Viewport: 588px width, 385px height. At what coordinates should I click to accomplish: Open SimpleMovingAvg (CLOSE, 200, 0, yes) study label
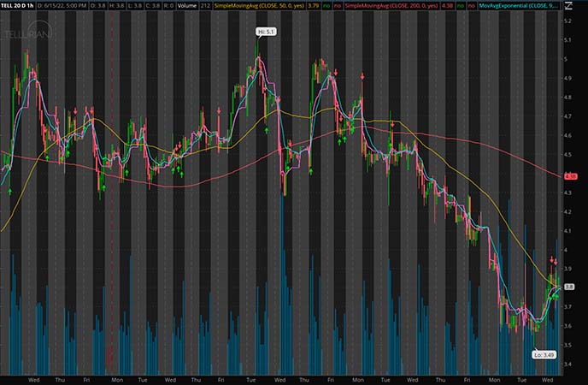click(x=391, y=6)
